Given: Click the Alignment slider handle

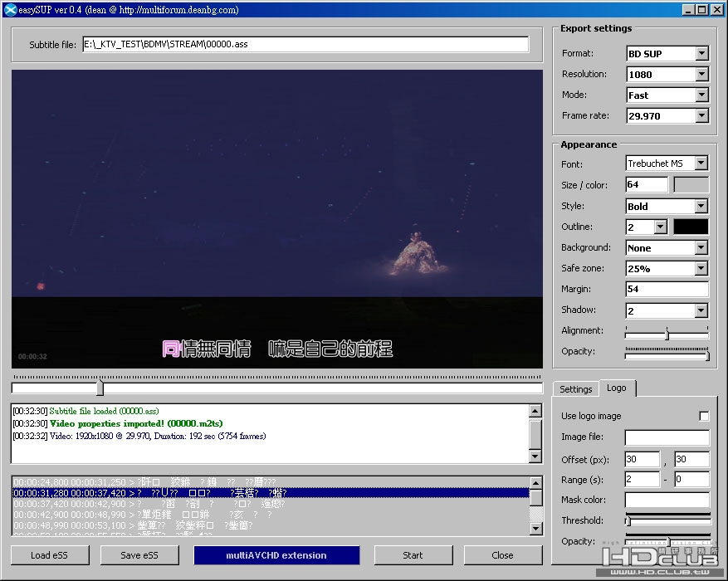Looking at the screenshot, I should (667, 334).
